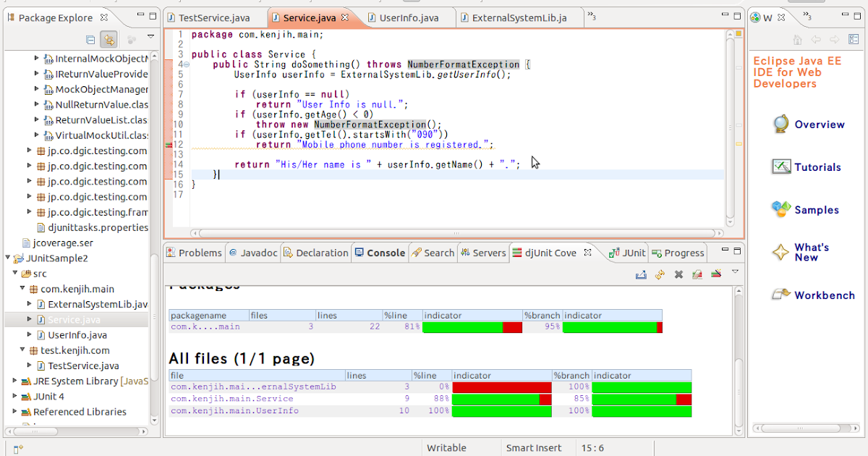Switch to the Console tab
This screenshot has width=868, height=456.
click(x=379, y=253)
